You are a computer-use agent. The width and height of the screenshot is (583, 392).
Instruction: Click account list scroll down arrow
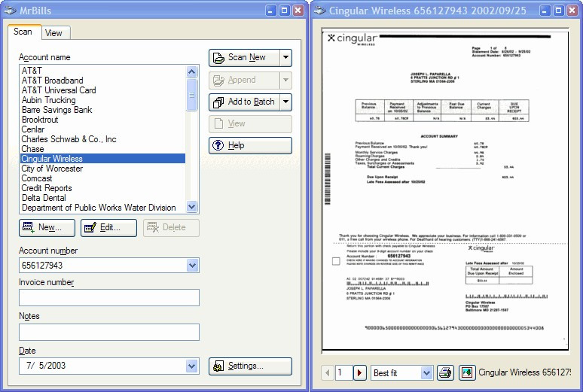point(192,207)
